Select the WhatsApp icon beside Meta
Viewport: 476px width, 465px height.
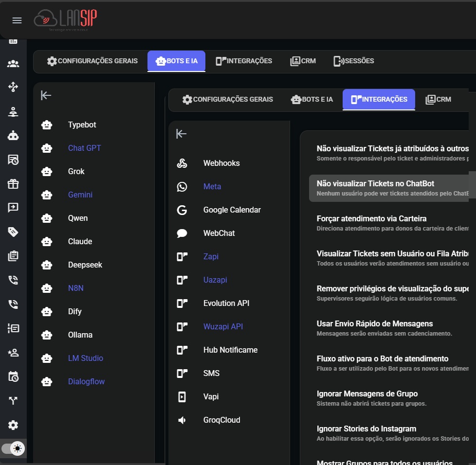click(182, 187)
